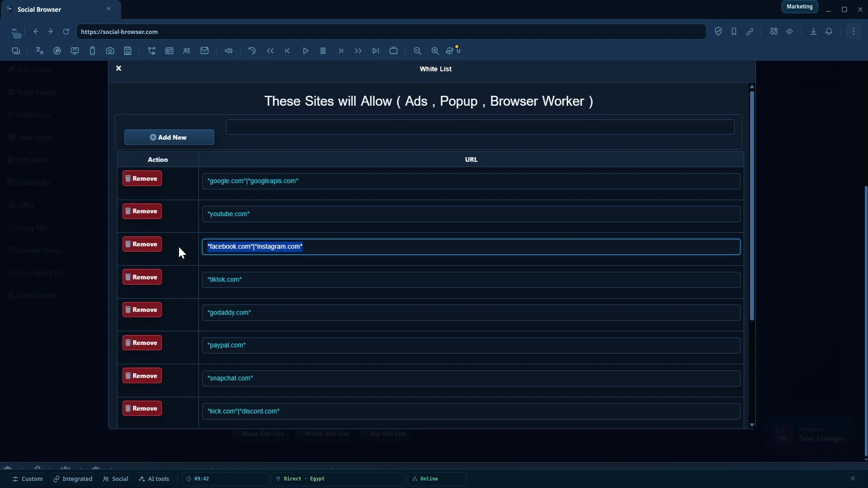Edit the *godaddy.com* URL field
This screenshot has width=868, height=488.
471,313
